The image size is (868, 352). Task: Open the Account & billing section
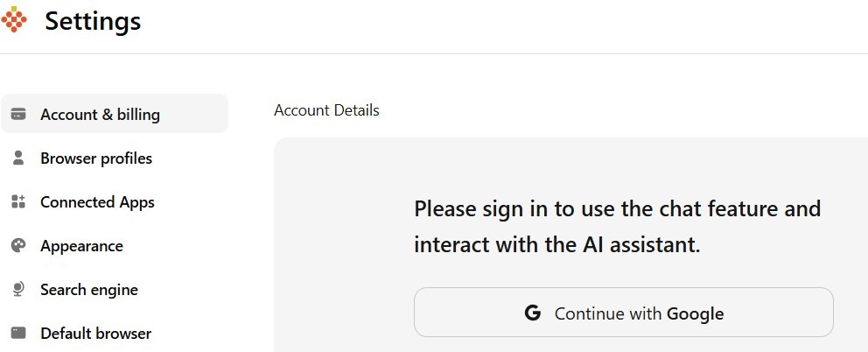pos(100,115)
